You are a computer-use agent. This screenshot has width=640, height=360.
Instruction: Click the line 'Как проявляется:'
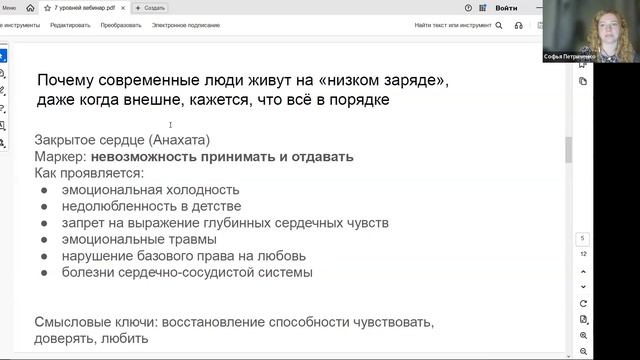coord(89,173)
